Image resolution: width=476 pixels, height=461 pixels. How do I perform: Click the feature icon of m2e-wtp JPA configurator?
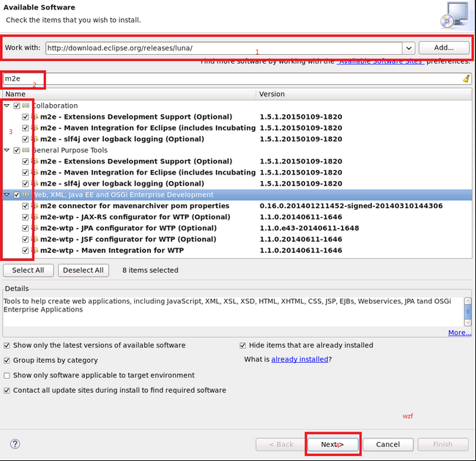35,228
